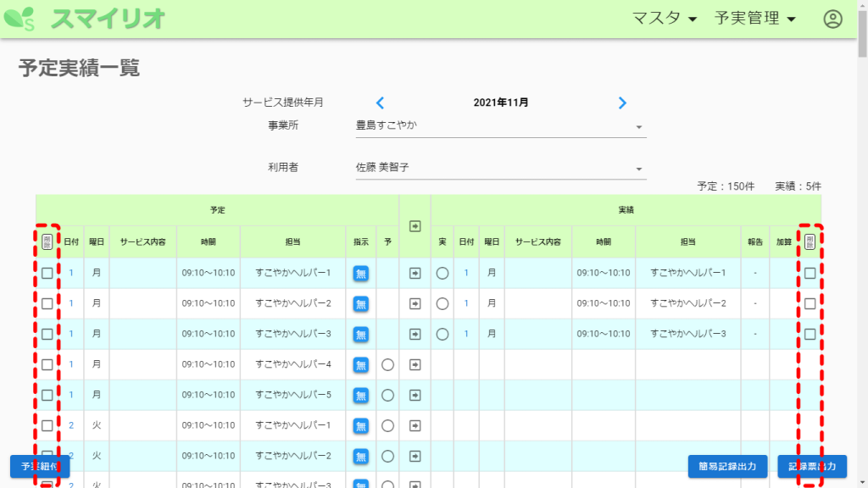This screenshot has width=868, height=488.
Task: Click the 記録票出力 button
Action: [x=812, y=467]
